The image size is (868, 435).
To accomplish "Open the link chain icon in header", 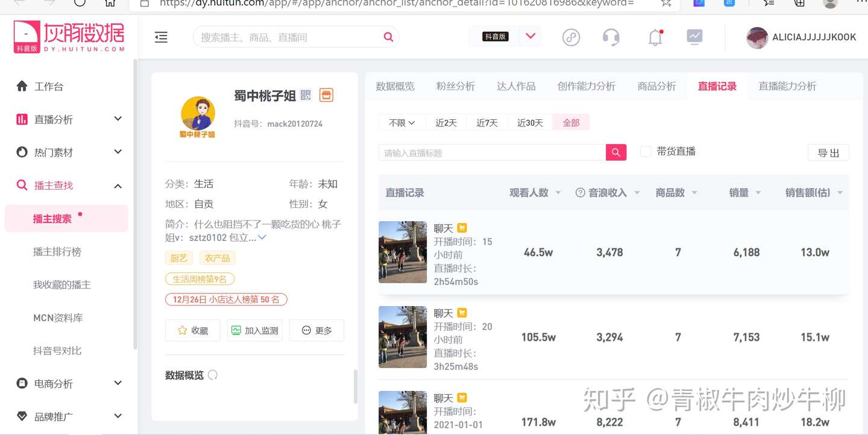I will [571, 37].
